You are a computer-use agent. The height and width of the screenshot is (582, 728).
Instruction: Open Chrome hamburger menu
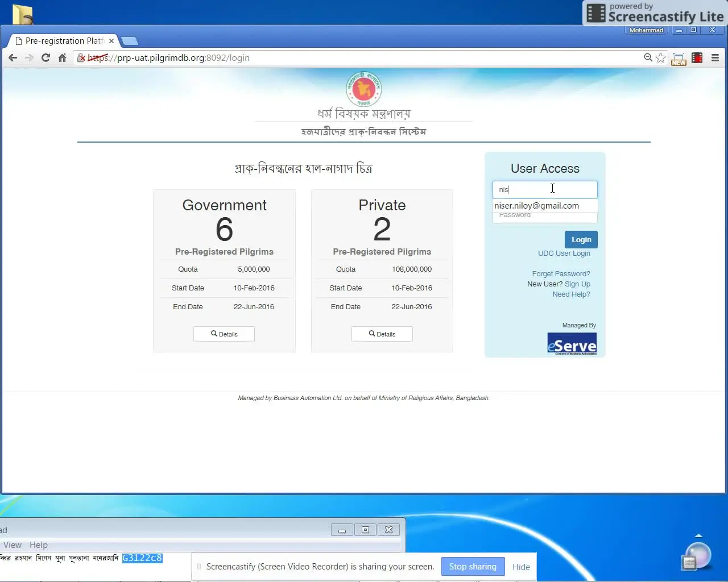[x=715, y=57]
